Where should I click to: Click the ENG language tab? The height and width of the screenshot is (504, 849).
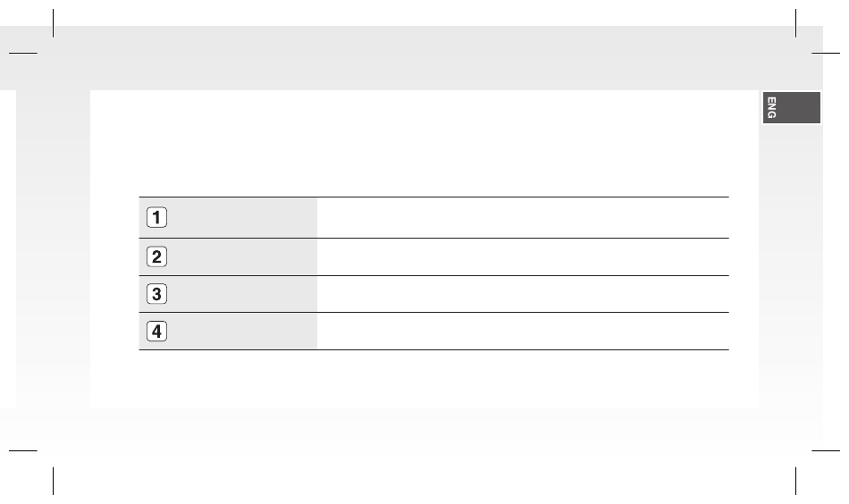point(791,108)
